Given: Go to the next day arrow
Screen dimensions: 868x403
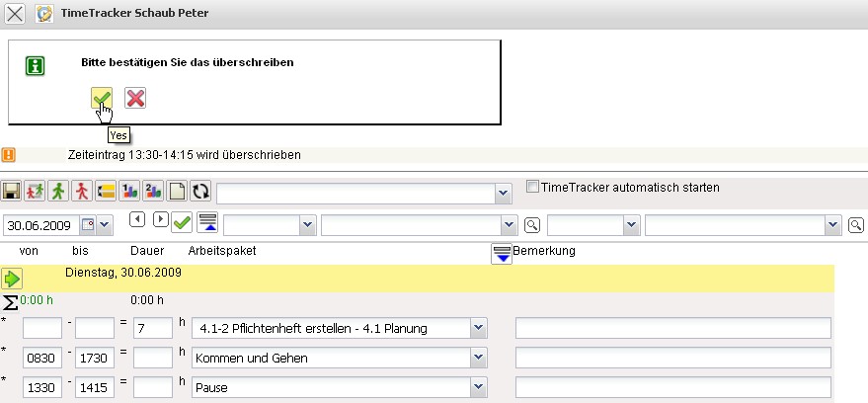Looking at the screenshot, I should click(160, 219).
